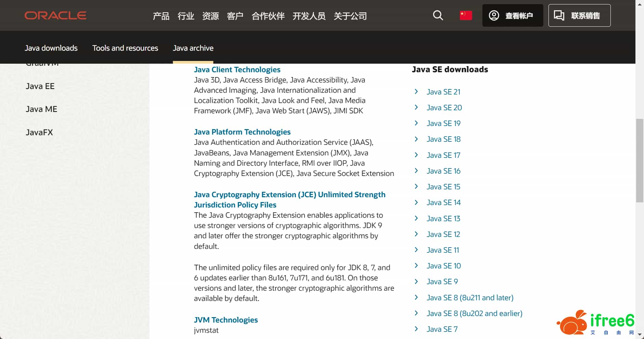Open the 产品 menu
The image size is (644, 339).
click(x=161, y=16)
